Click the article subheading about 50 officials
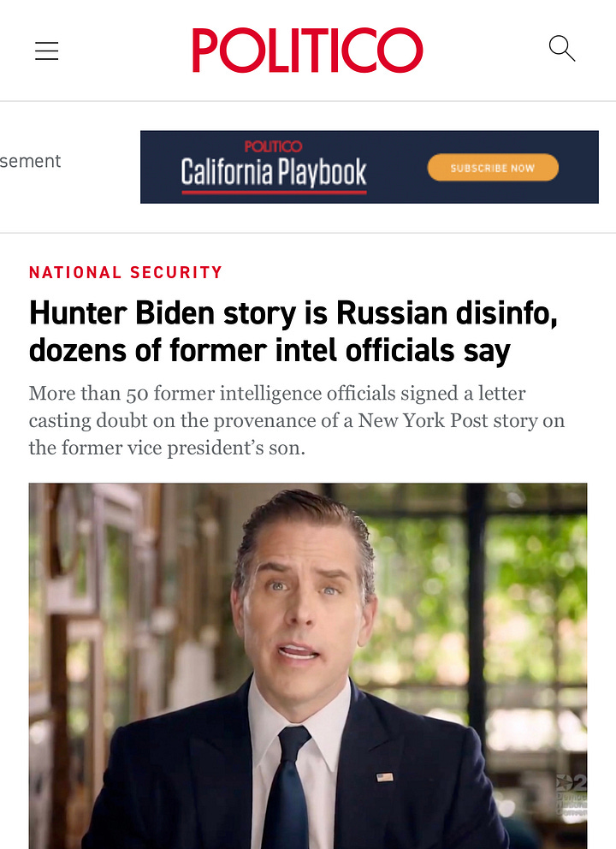The height and width of the screenshot is (849, 616). pyautogui.click(x=297, y=420)
